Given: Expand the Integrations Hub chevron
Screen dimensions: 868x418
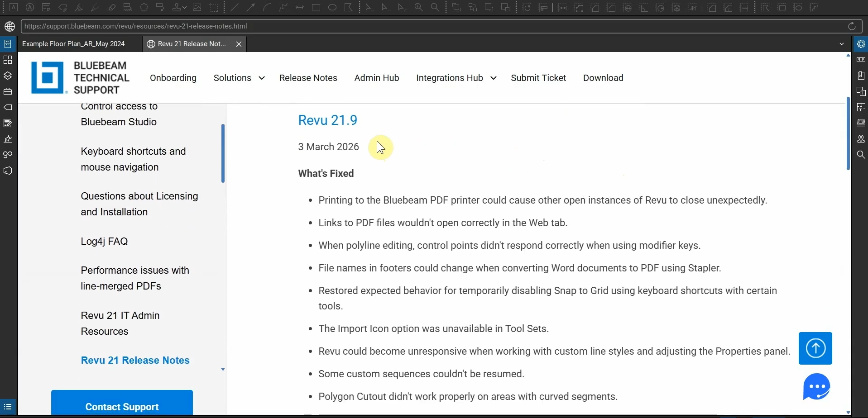Looking at the screenshot, I should click(494, 78).
